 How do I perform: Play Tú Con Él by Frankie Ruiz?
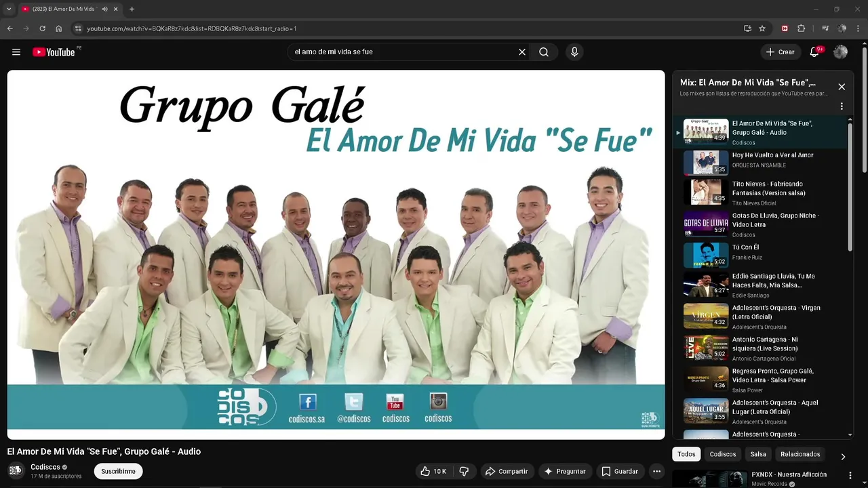pyautogui.click(x=759, y=255)
